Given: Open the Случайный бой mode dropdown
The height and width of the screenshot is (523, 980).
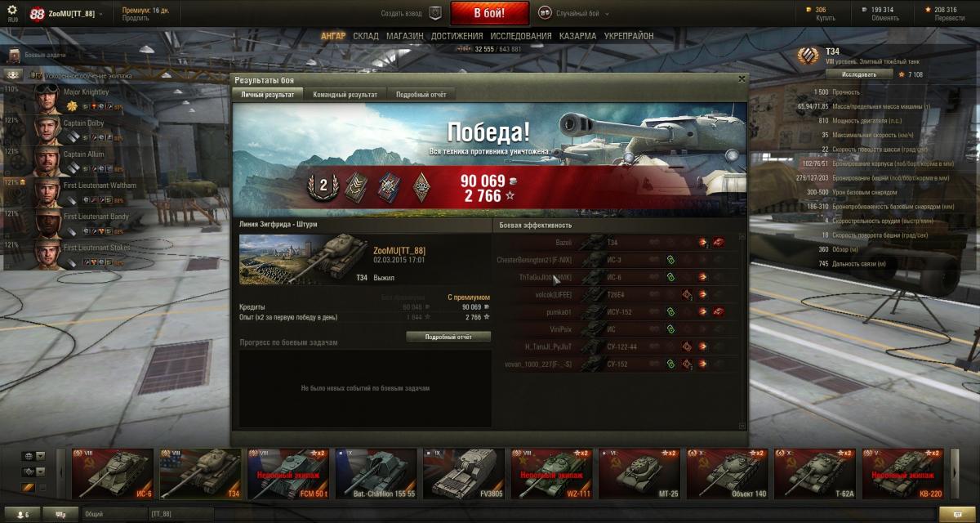Looking at the screenshot, I should tap(606, 14).
